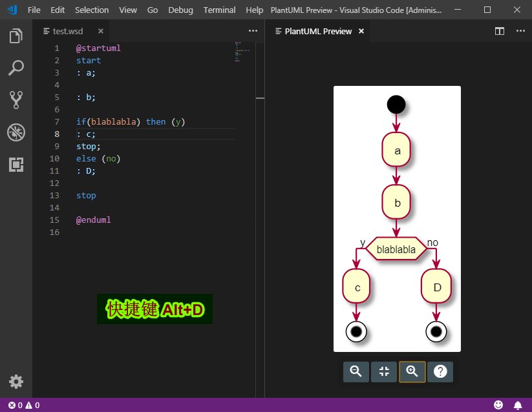Click line number 13 in gutter
532x412 pixels.
55,196
